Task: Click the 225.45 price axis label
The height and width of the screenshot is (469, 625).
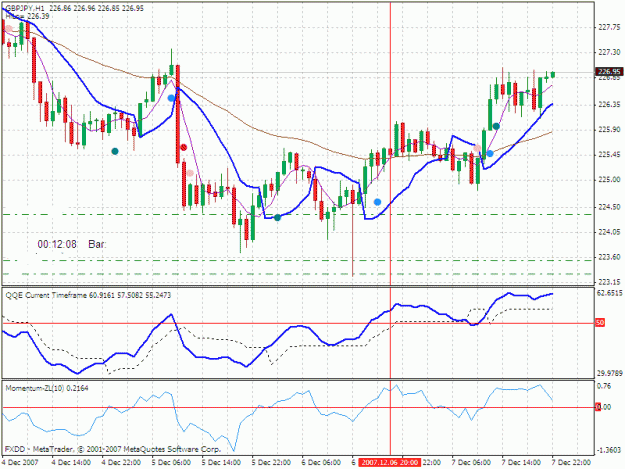Action: point(609,155)
